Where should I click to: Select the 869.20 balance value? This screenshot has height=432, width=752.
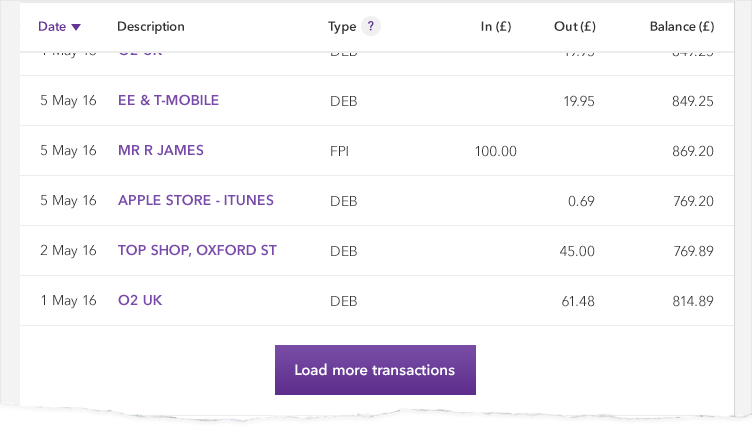[693, 152]
